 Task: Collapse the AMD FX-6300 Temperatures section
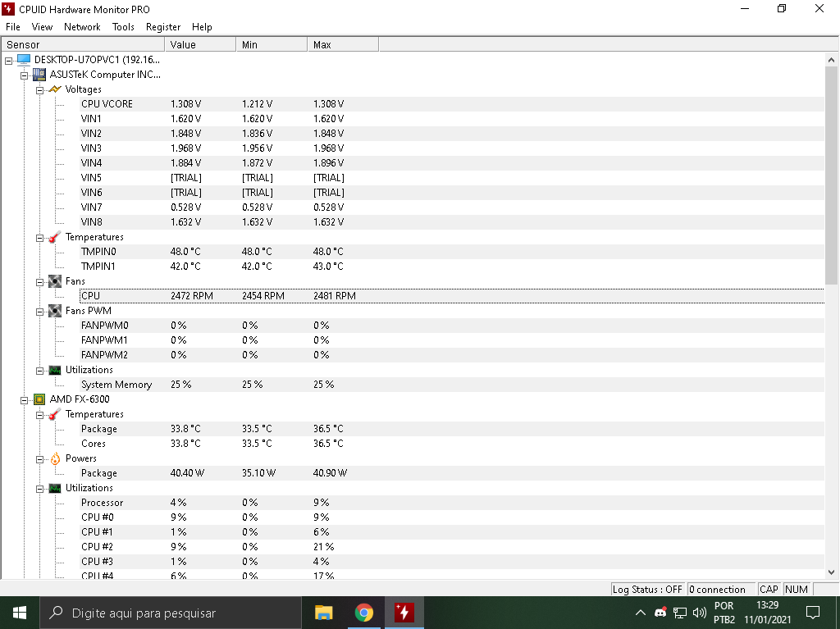[39, 415]
